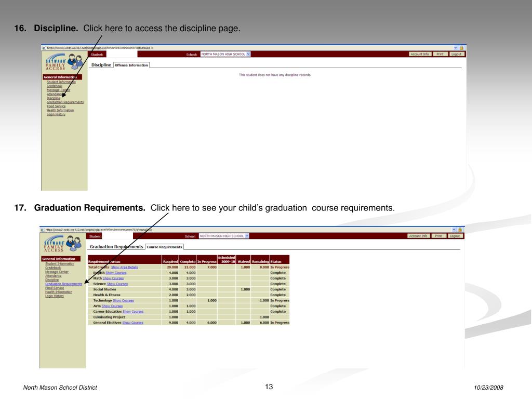Open Health Information on Graduation Requirements page

(59, 292)
